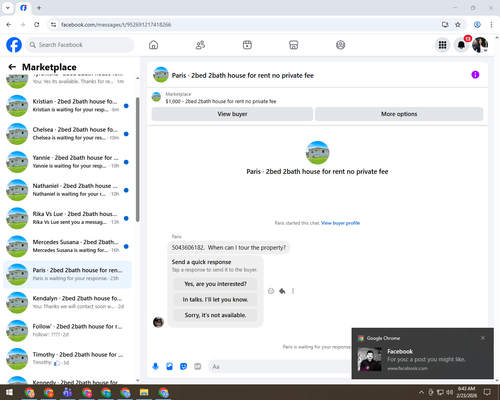Screen dimensions: 500x400
Task: Go to Facebook home via logo
Action: point(14,45)
